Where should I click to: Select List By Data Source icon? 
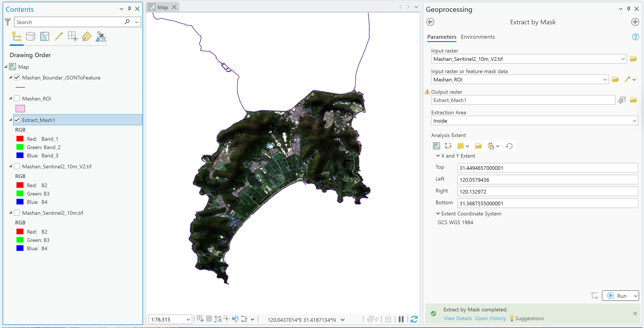(x=30, y=37)
